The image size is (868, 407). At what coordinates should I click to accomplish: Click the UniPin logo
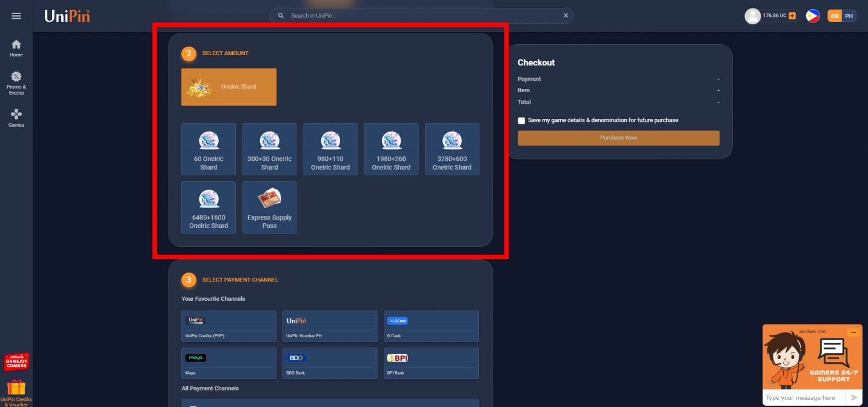tap(67, 16)
